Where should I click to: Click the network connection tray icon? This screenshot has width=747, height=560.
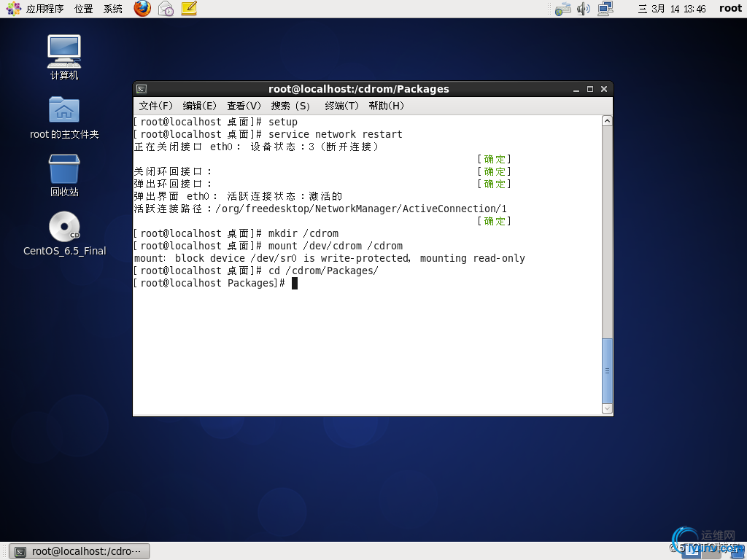point(562,9)
